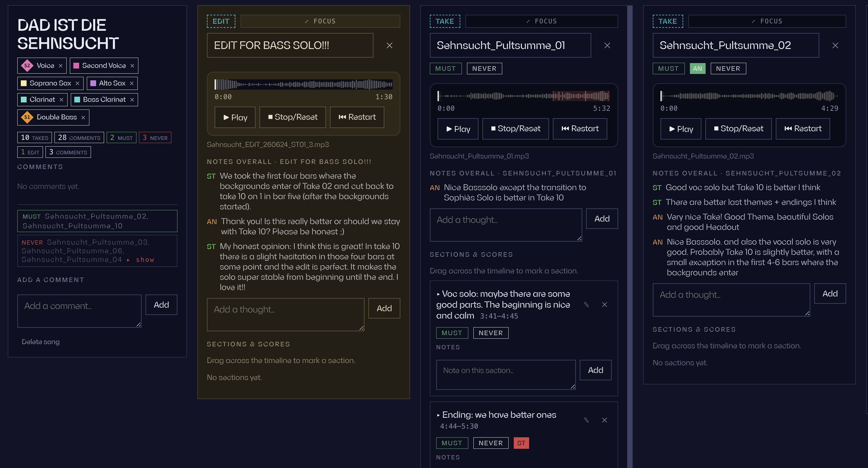Delete the Ending section

point(604,420)
